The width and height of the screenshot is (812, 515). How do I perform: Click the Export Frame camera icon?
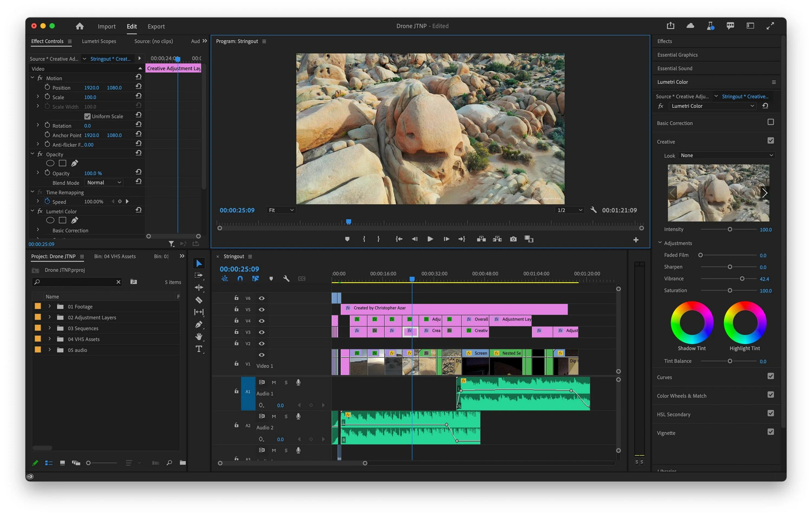pos(513,239)
